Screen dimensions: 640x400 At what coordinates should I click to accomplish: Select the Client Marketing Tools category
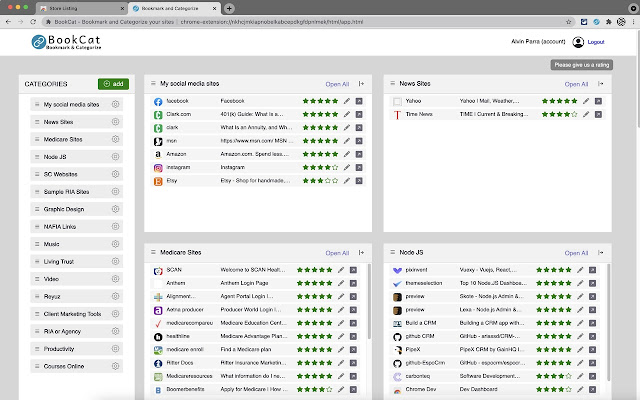tap(76, 314)
